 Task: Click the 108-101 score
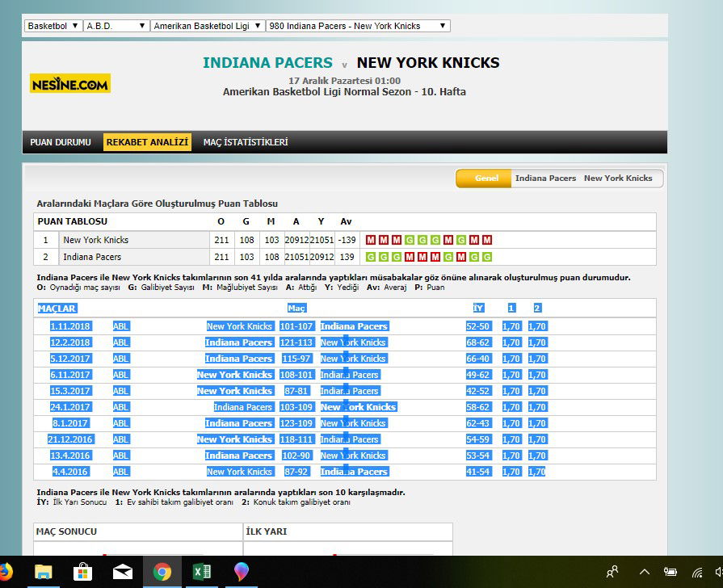point(296,375)
